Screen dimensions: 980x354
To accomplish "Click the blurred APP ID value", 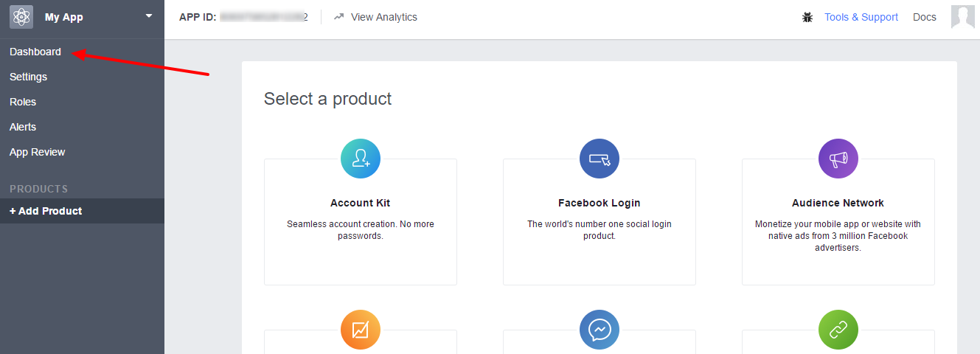I will 263,17.
